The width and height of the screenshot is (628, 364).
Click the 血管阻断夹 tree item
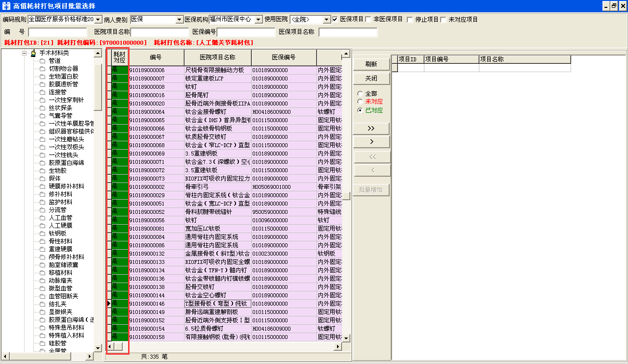pyautogui.click(x=63, y=296)
